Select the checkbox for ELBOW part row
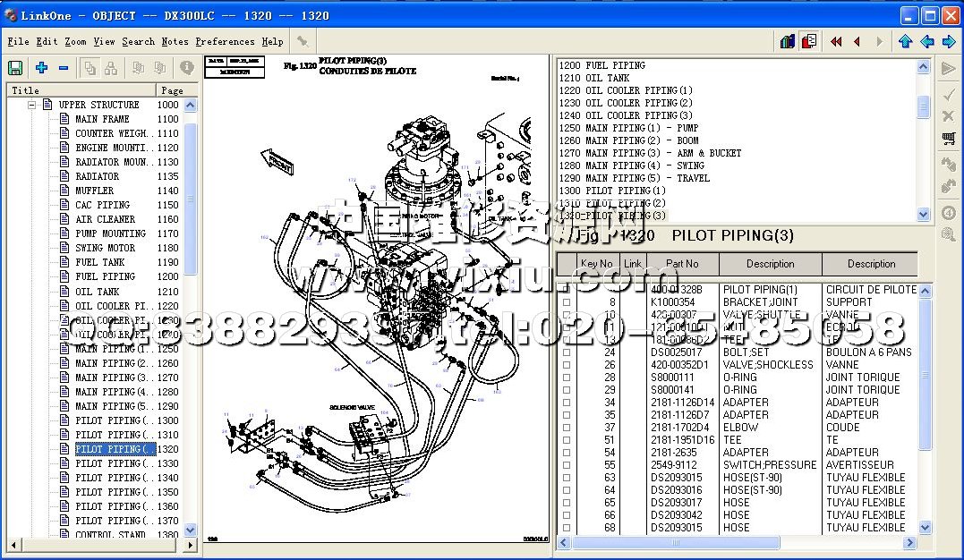The image size is (964, 560). [566, 428]
